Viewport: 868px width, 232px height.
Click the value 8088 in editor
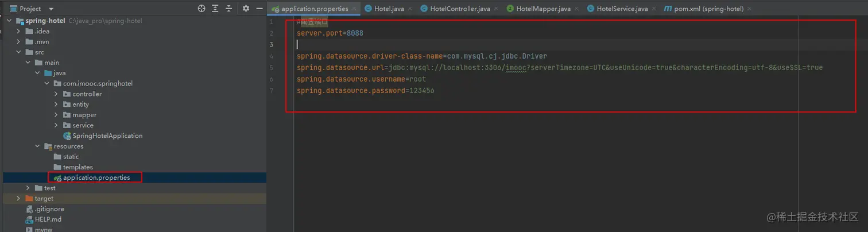tap(355, 33)
